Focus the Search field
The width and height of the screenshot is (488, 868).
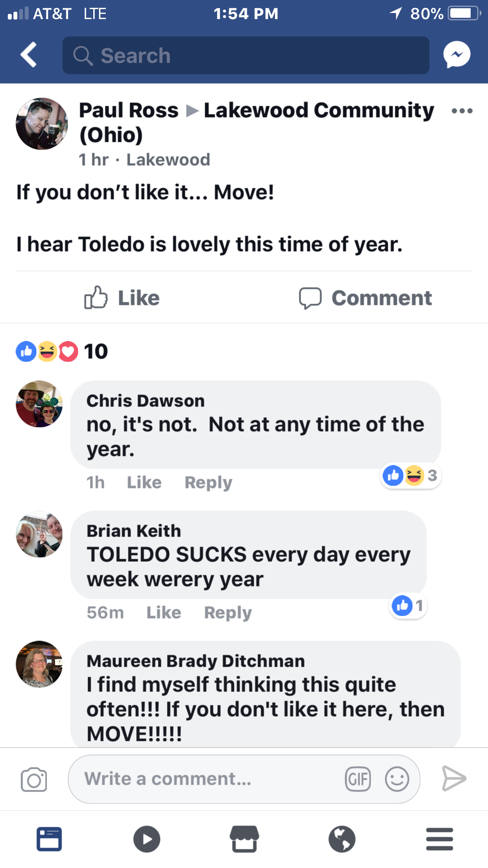pyautogui.click(x=246, y=56)
